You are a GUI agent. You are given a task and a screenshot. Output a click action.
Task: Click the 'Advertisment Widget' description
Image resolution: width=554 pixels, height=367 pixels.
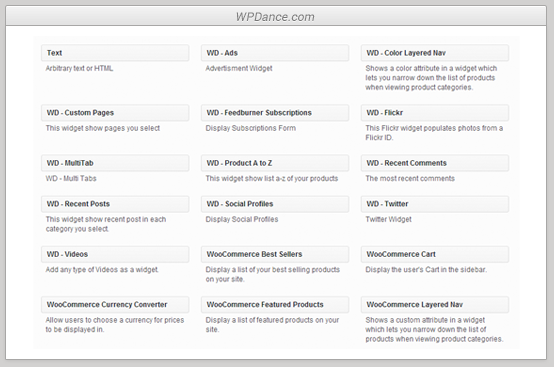pos(239,69)
